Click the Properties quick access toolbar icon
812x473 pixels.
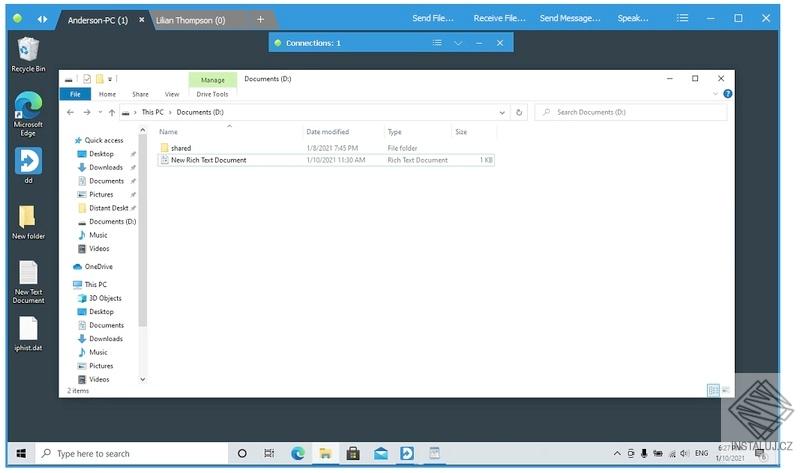click(x=87, y=79)
